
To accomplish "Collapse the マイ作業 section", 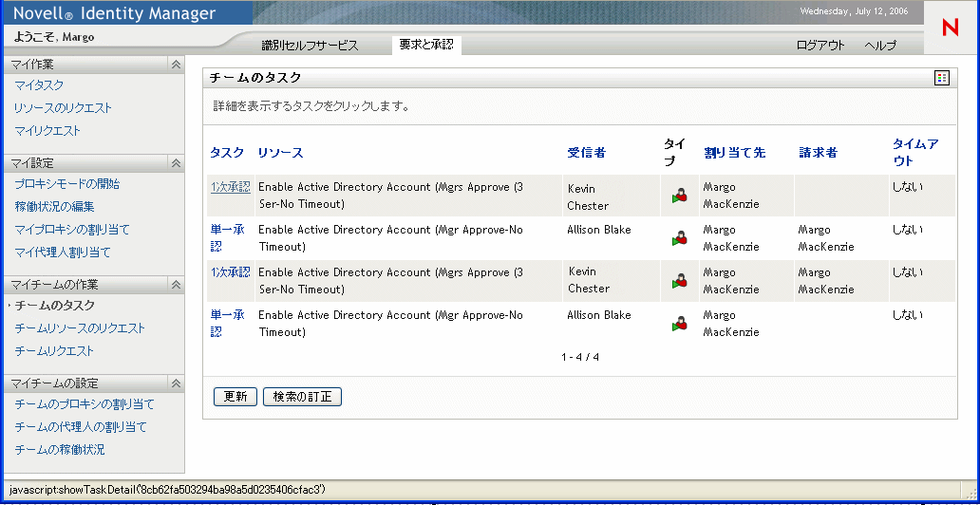I will (x=177, y=65).
